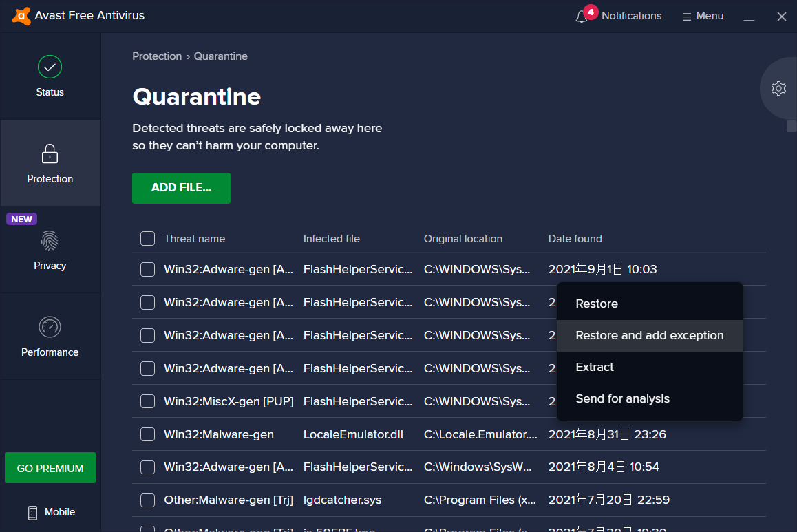
Task: Choose Restore from the context menu
Action: tap(650, 304)
